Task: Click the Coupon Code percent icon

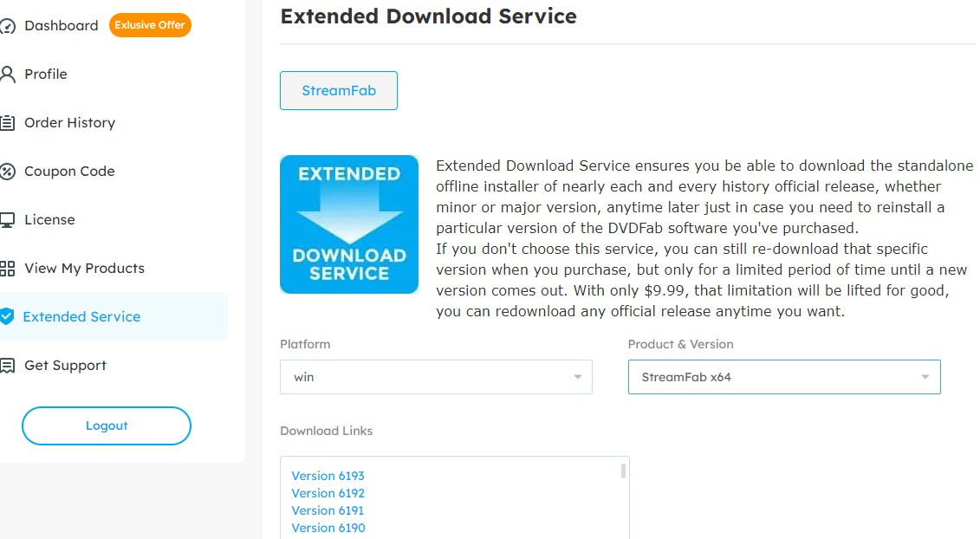Action: (x=8, y=172)
